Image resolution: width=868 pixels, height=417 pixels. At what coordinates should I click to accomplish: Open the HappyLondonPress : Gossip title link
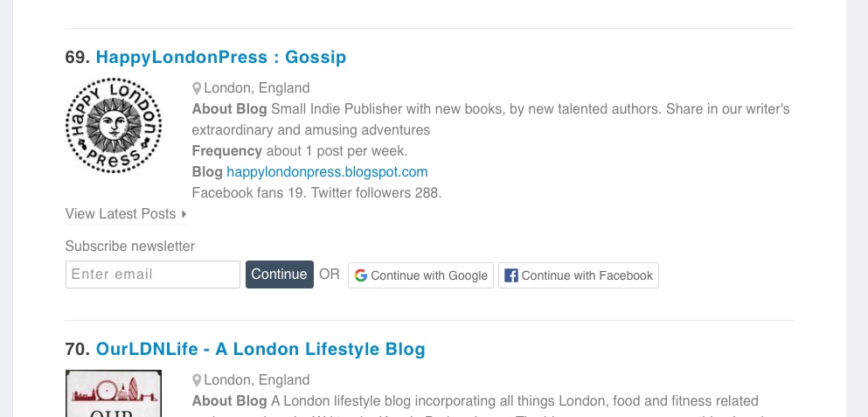pyautogui.click(x=221, y=58)
